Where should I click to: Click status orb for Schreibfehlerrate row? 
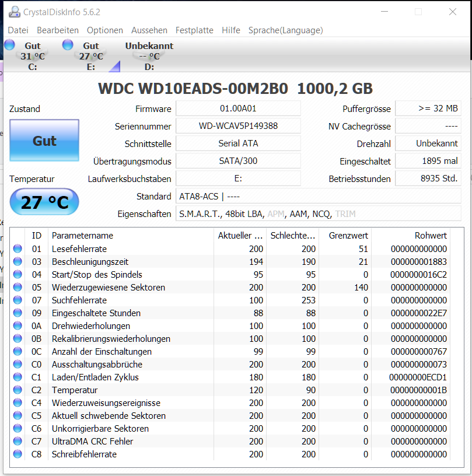(18, 454)
